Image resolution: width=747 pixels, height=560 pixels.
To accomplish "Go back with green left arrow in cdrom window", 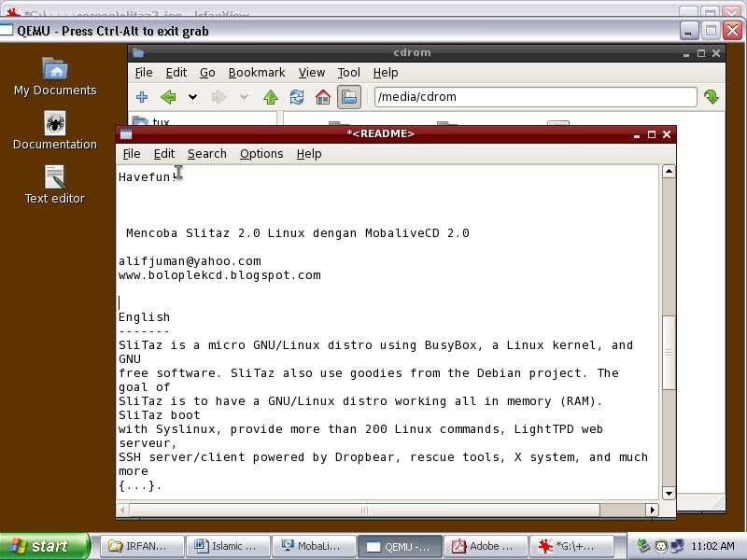I will (168, 97).
